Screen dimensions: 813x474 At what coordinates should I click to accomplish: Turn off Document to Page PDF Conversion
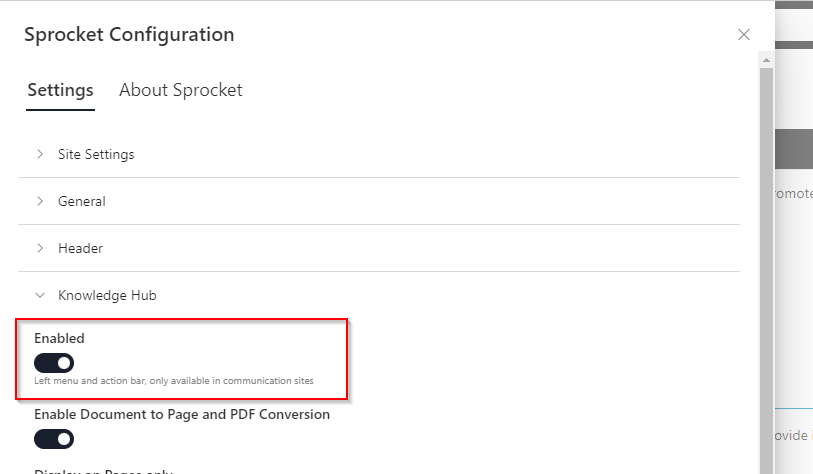pyautogui.click(x=54, y=439)
